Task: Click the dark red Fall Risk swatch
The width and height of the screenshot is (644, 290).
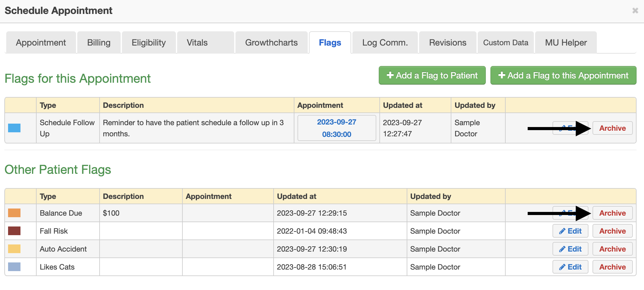Action: tap(14, 231)
